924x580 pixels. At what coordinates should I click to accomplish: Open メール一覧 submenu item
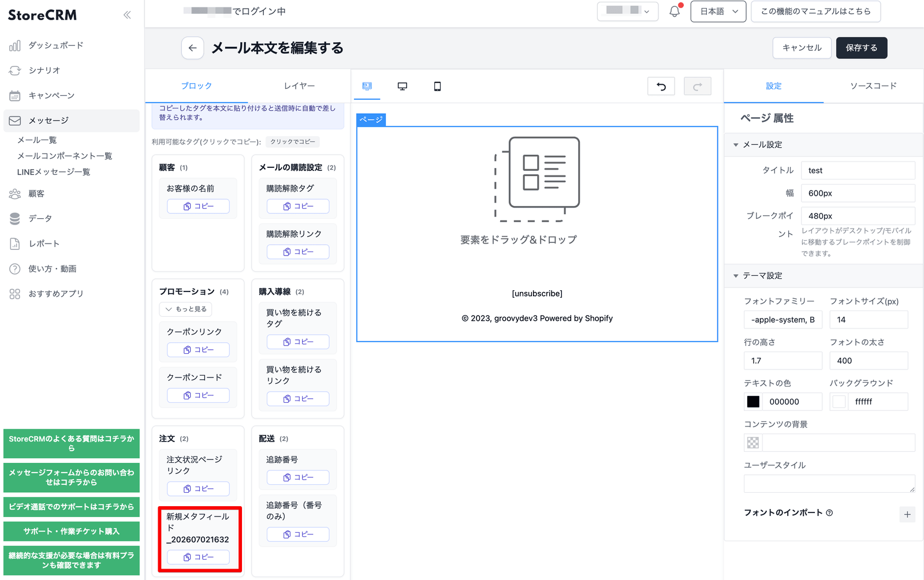37,140
